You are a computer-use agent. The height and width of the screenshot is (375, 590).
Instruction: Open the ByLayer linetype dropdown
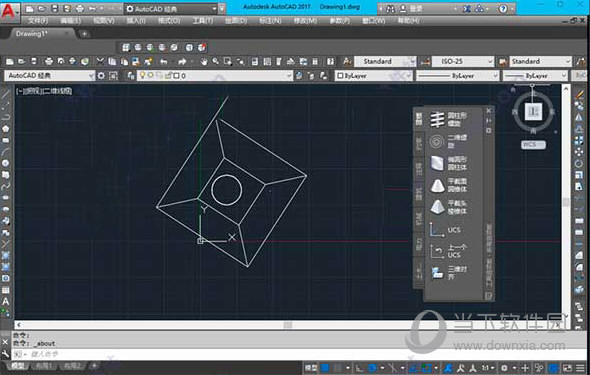click(457, 76)
